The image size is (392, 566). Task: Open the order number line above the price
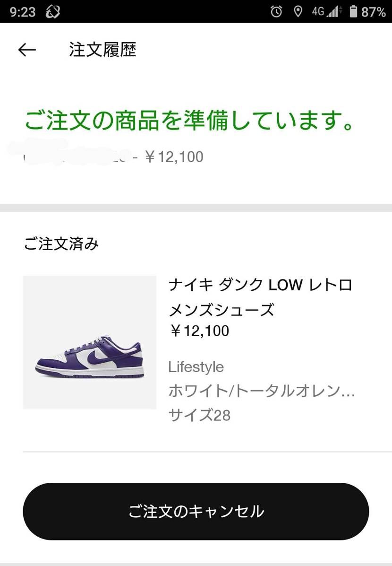[113, 156]
